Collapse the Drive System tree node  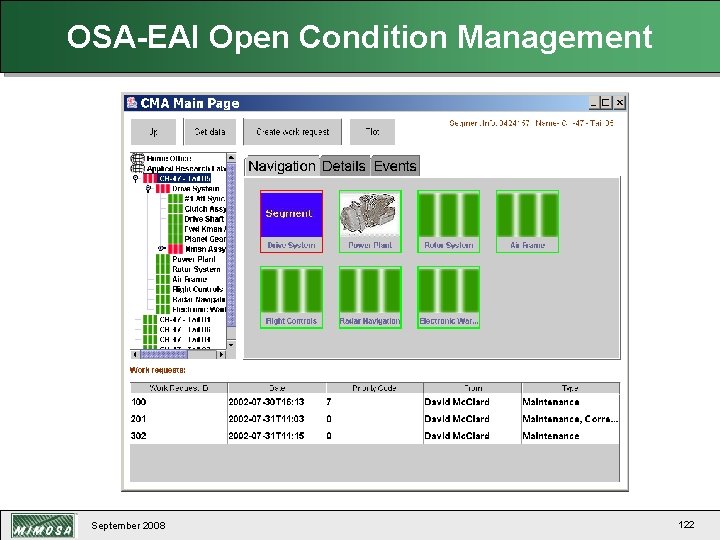(148, 189)
